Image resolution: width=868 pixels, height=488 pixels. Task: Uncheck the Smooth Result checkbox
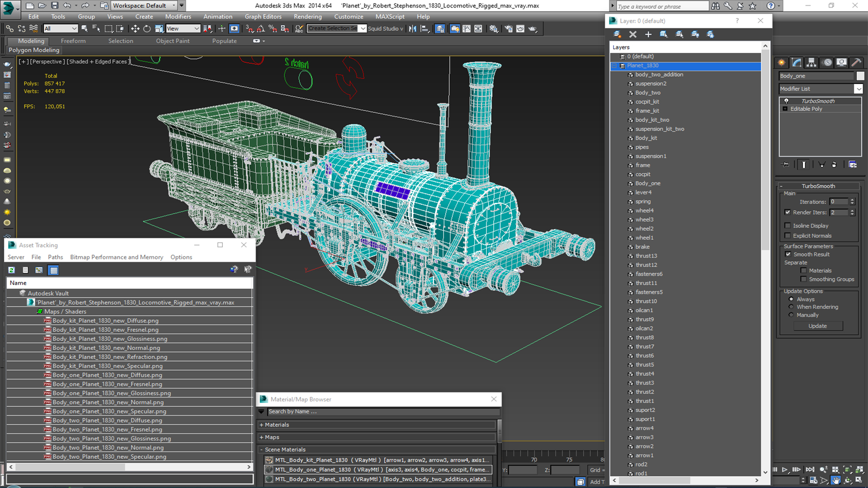(x=788, y=254)
